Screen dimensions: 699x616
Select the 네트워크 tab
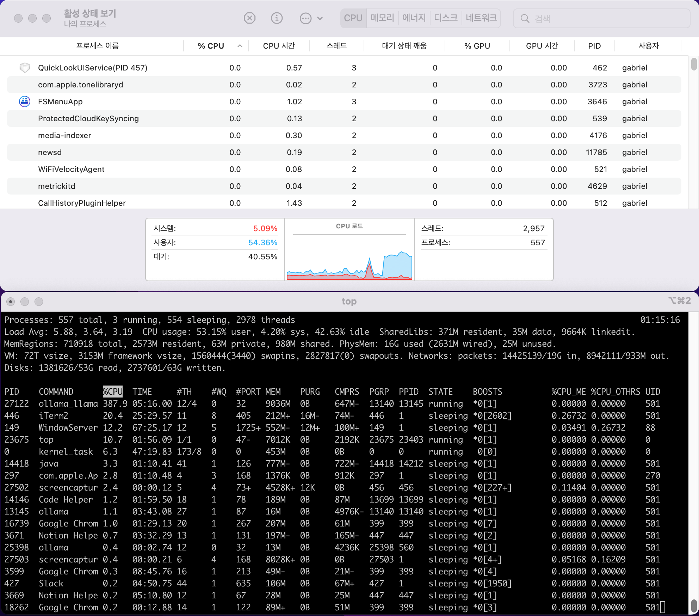481,18
